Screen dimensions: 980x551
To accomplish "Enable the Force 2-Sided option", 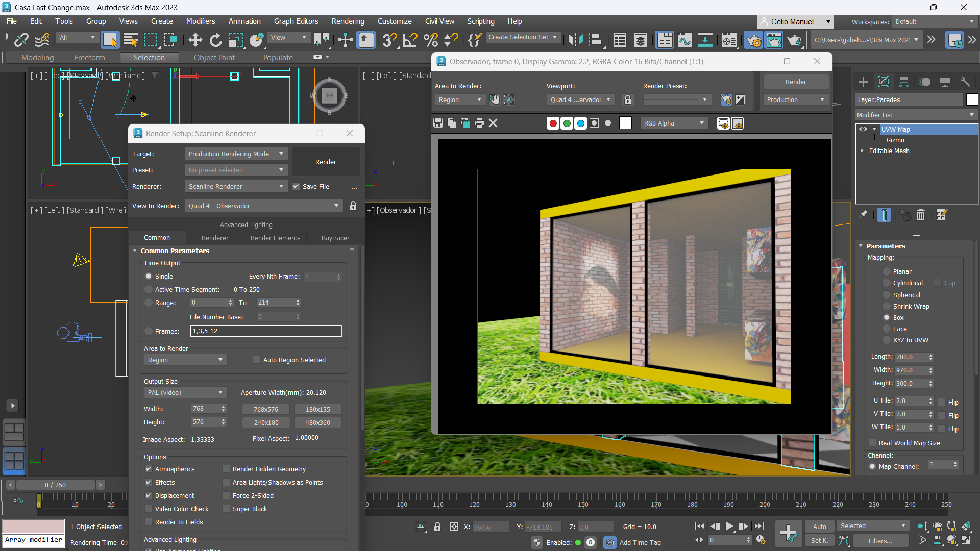I will tap(226, 495).
